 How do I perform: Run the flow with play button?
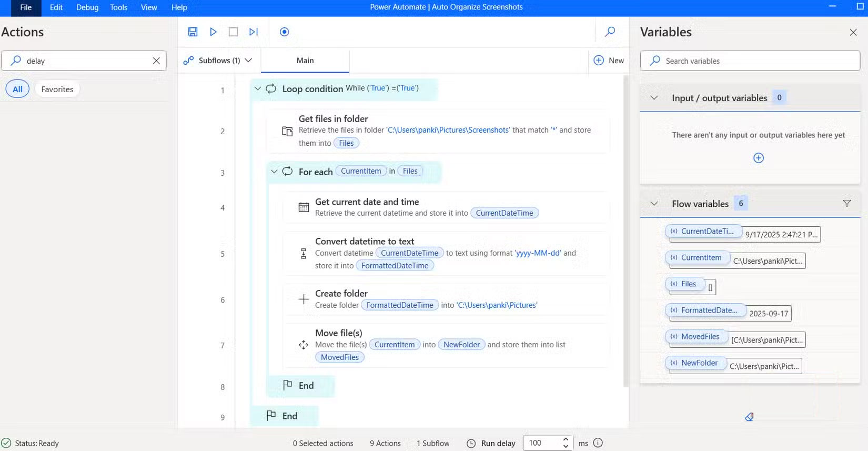(x=213, y=32)
